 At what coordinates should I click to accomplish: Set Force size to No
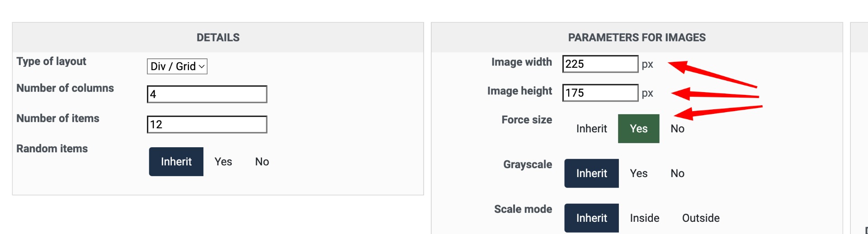click(677, 129)
